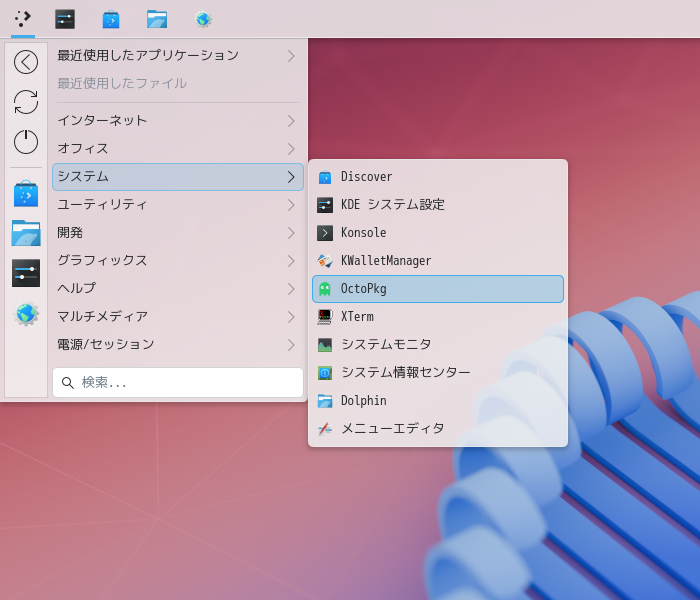Click the Discover shopping bag icon in submenu
The height and width of the screenshot is (600, 700).
(325, 177)
